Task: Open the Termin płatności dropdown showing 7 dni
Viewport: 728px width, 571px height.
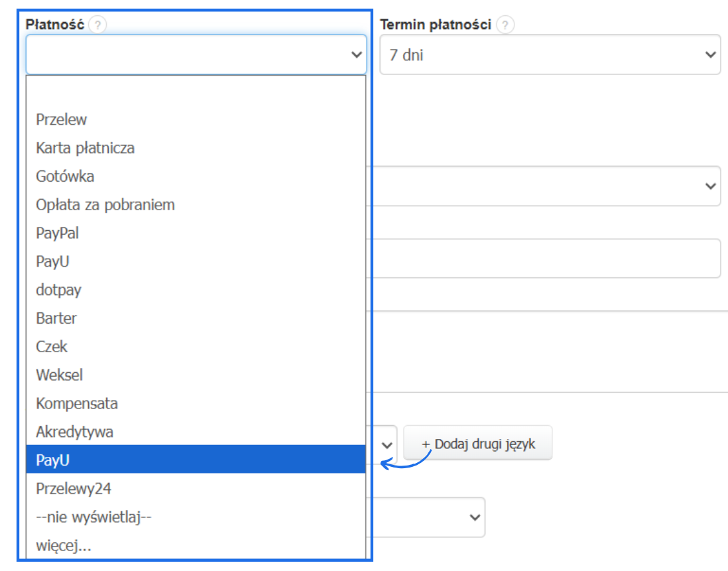Action: pos(550,54)
